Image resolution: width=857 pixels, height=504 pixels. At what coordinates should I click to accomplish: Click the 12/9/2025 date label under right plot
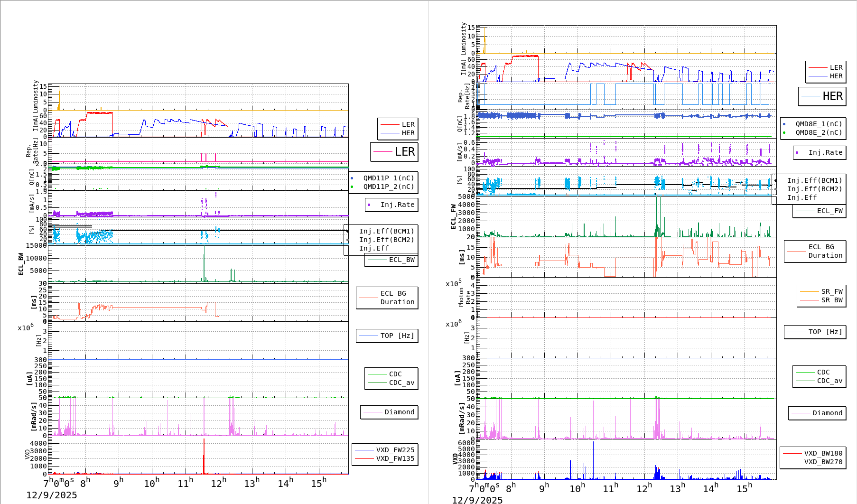click(477, 500)
